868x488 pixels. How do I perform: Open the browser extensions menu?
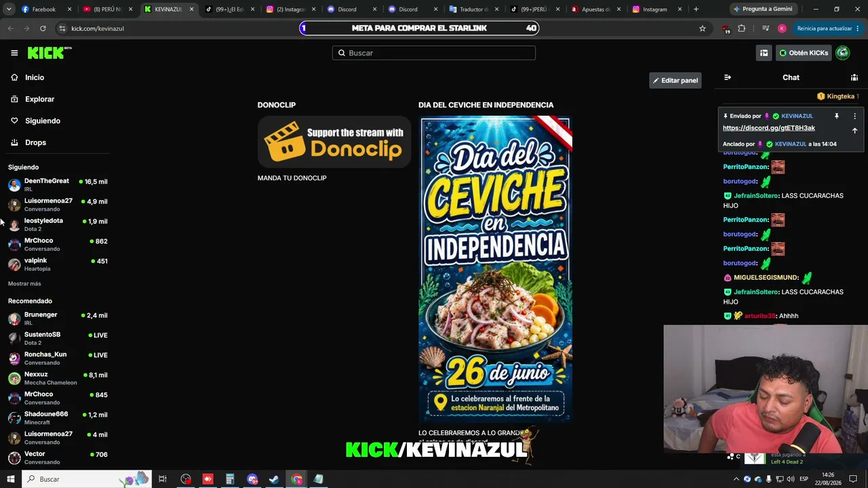[741, 28]
